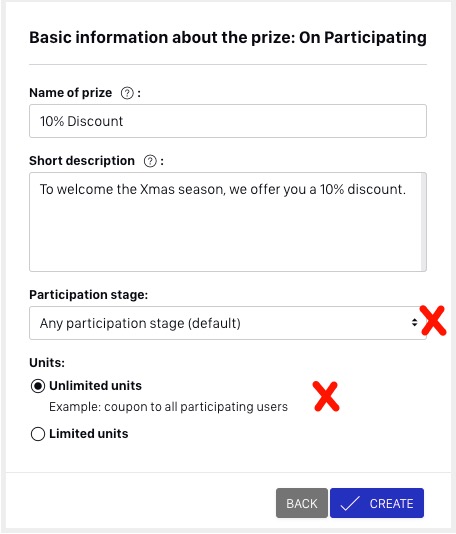Open the Participation stage dropdown

tap(227, 323)
